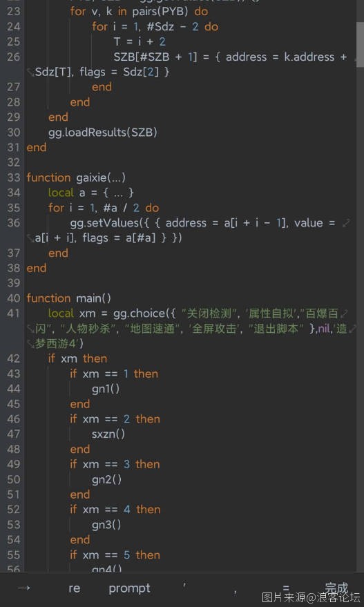
Task: Place cursor on 'for i = 1, #Sdz - 2 do'
Action: coord(155,27)
